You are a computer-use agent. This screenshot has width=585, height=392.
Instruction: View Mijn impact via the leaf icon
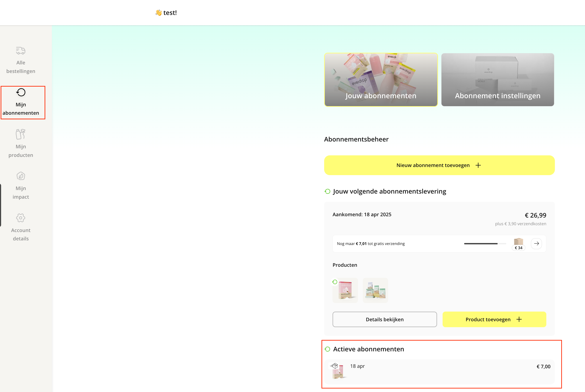point(20,176)
